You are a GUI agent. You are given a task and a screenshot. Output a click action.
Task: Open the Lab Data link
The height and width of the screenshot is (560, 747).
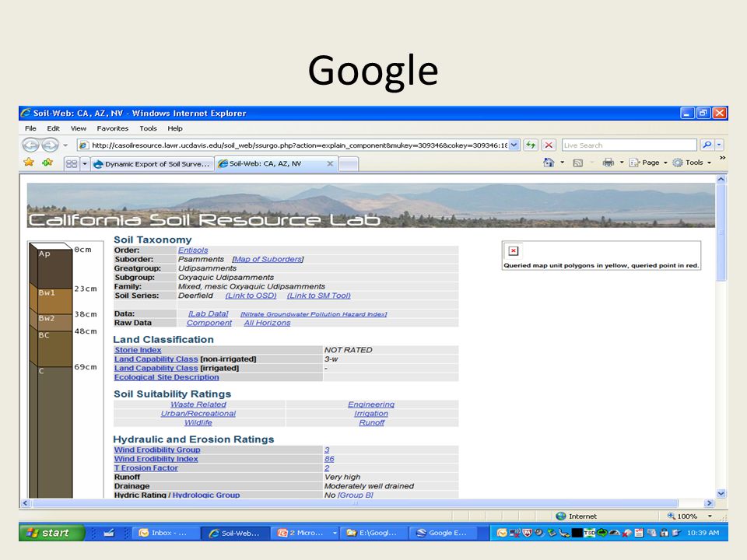209,313
